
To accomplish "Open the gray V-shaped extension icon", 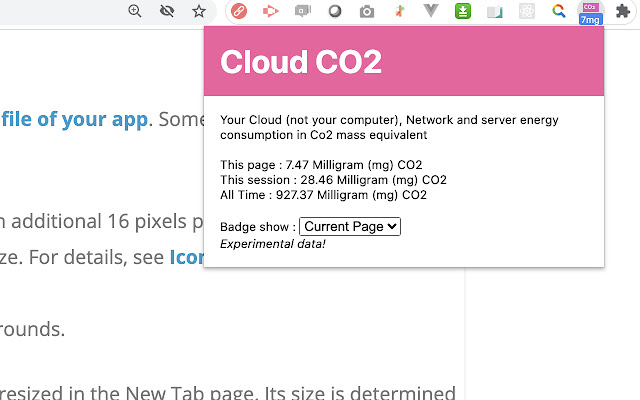I will pyautogui.click(x=431, y=11).
